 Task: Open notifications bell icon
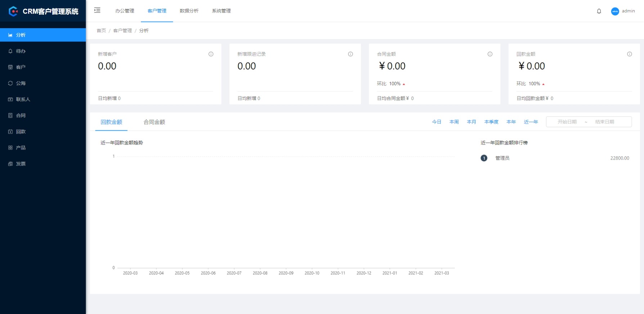tap(599, 11)
